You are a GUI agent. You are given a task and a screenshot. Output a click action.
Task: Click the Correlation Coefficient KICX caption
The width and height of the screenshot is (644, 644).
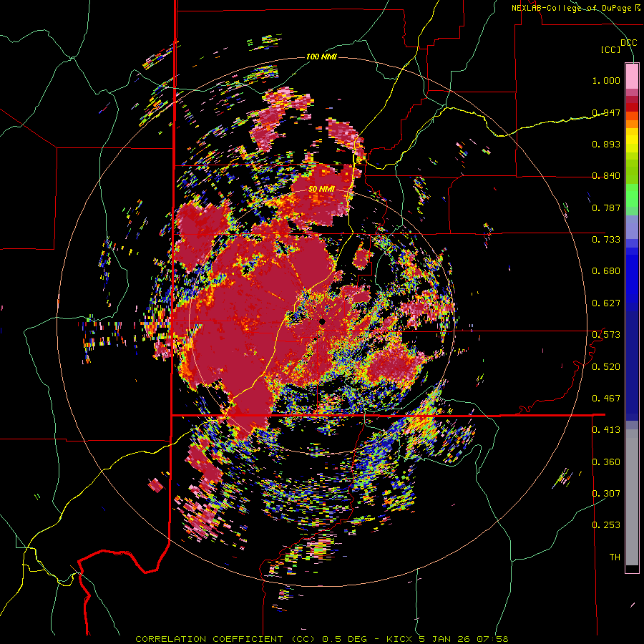(321, 639)
